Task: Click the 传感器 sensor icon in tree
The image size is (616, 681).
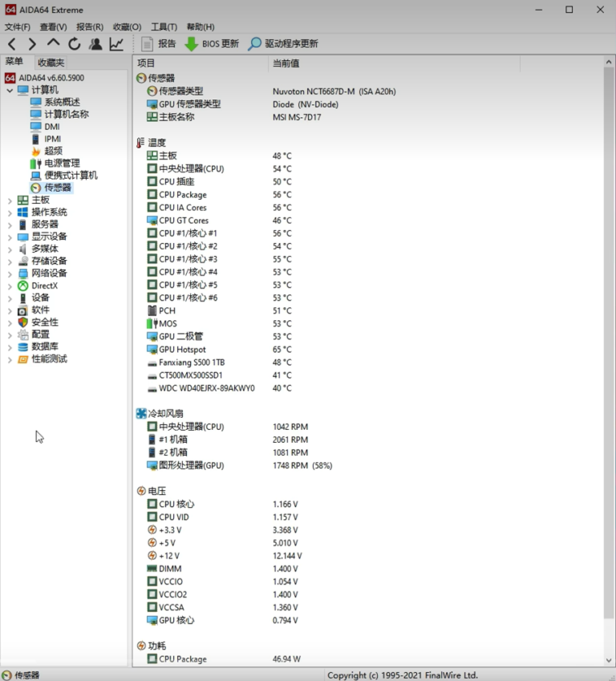Action: 35,188
